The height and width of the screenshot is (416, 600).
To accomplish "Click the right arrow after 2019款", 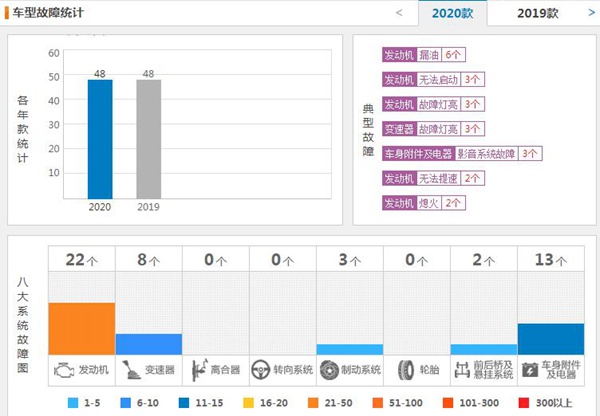I will [589, 13].
